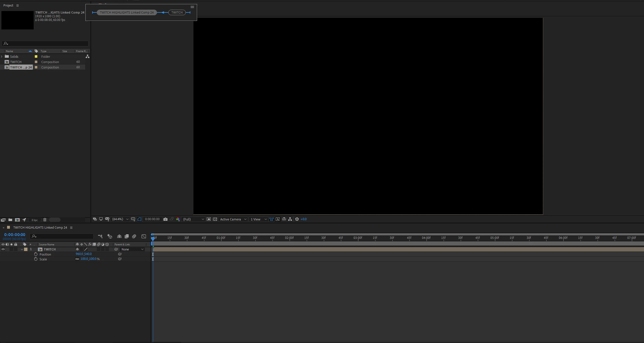This screenshot has width=644, height=343.
Task: Toggle the Position stopwatch for keyframes
Action: 36,254
